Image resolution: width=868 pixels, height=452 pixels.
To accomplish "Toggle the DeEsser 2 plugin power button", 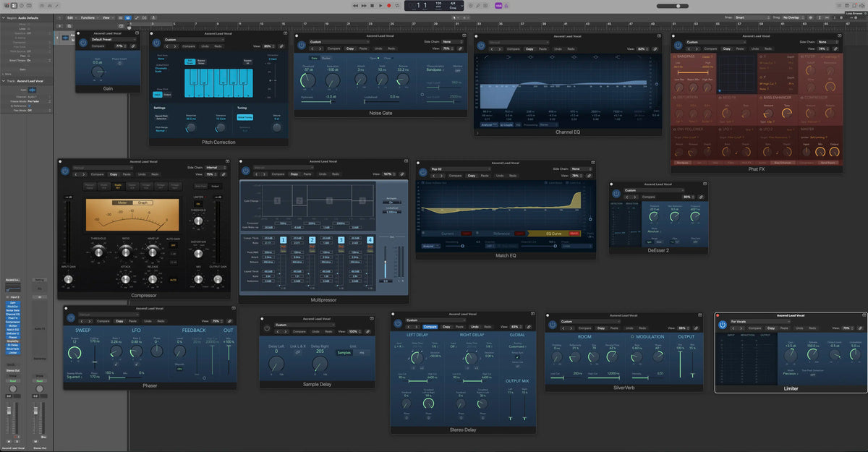I will [x=616, y=193].
